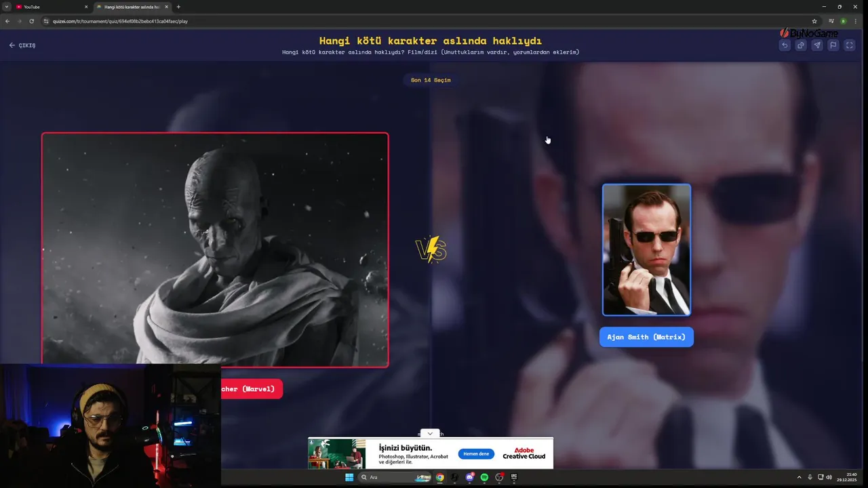The width and height of the screenshot is (868, 488).
Task: Open the black round app taskbar icon
Action: 455,477
